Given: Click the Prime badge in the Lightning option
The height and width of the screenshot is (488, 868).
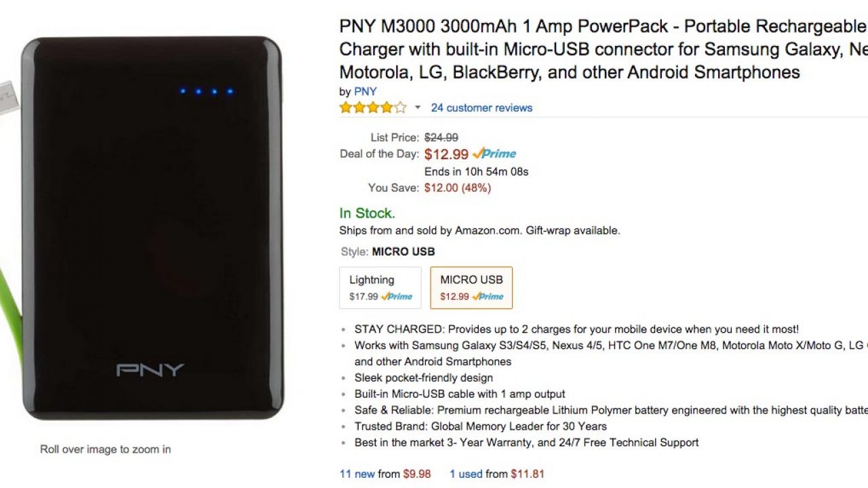Looking at the screenshot, I should (397, 296).
